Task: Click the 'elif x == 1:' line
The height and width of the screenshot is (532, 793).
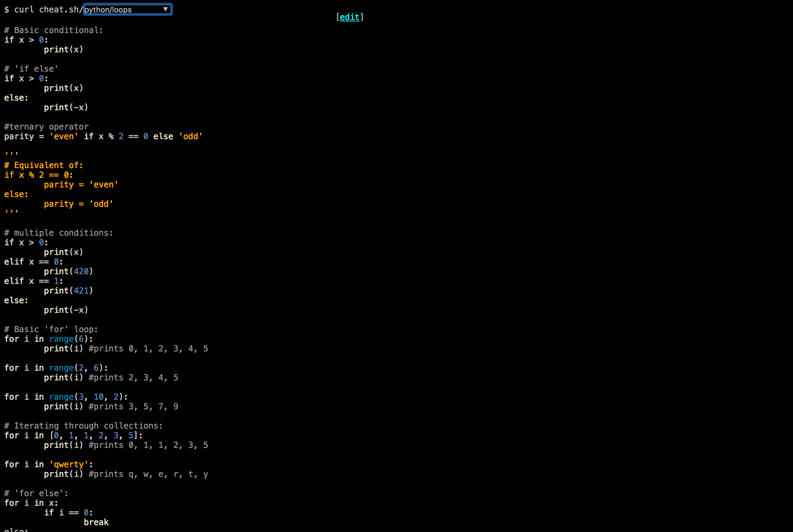Action: (33, 281)
